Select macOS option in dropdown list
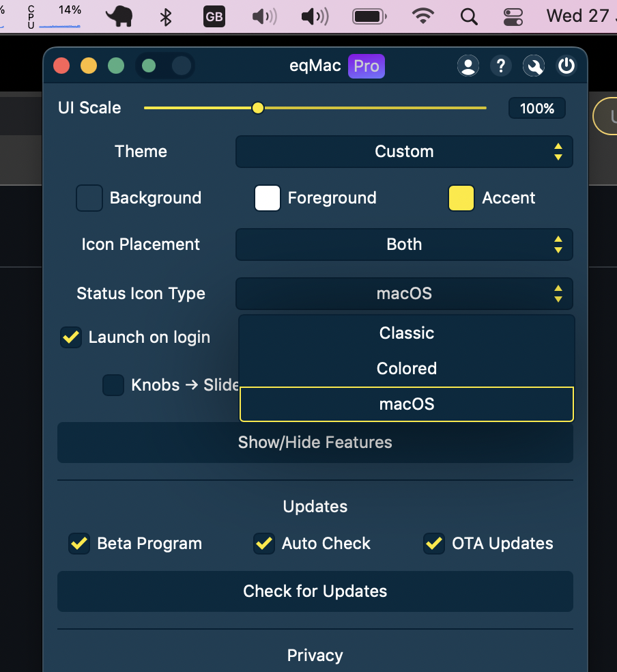The image size is (617, 672). (406, 404)
